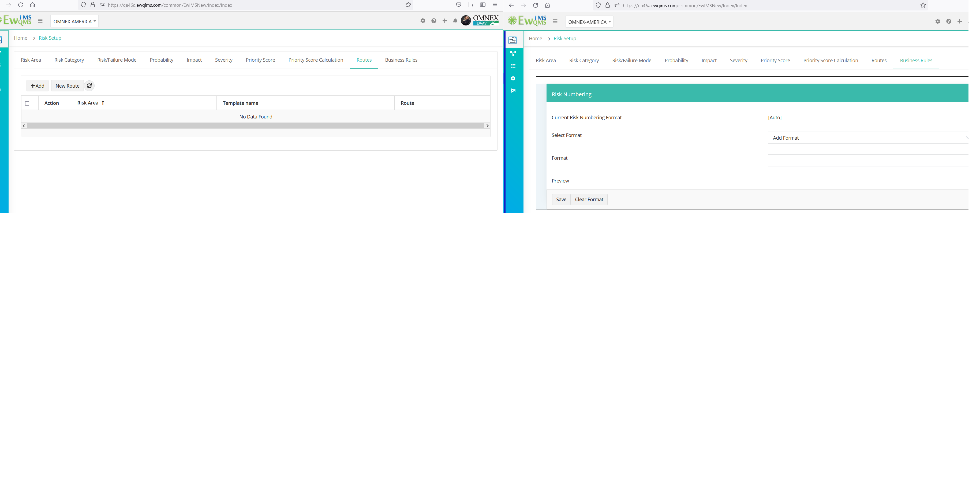Open top sidebar panel icon in right window
Screen dimensions: 980x484
coord(513,40)
